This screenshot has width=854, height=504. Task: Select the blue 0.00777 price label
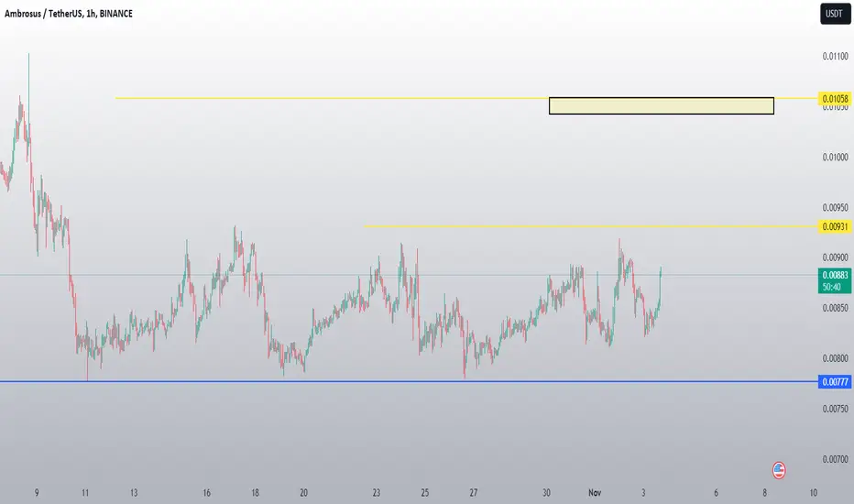pos(835,382)
